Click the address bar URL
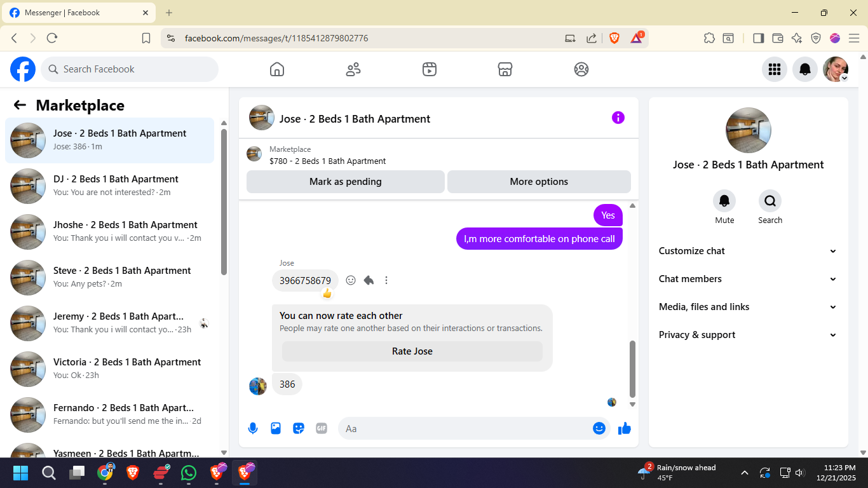The image size is (868, 488). point(276,38)
